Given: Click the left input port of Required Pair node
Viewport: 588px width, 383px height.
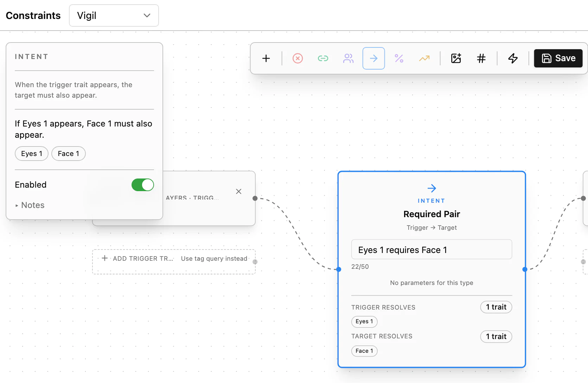Looking at the screenshot, I should (339, 270).
